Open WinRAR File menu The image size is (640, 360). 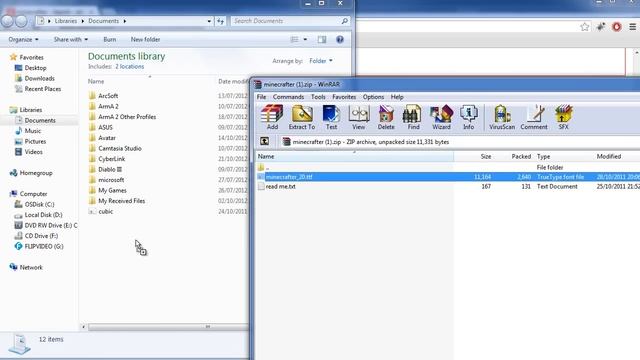[x=261, y=97]
